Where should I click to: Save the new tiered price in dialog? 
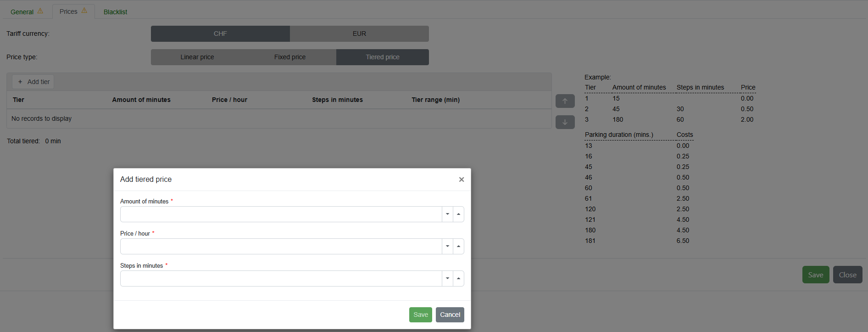(421, 315)
